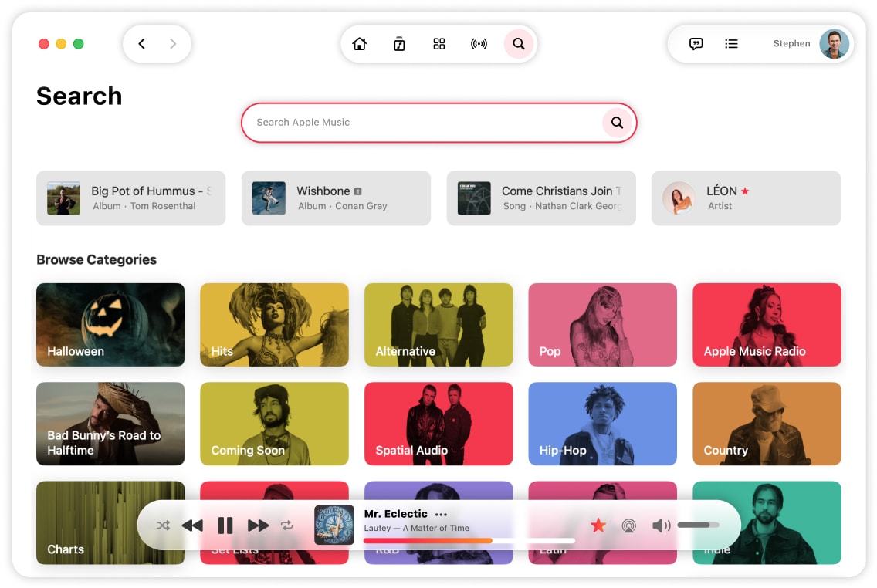Adjust the volume slider
This screenshot has height=588, width=877.
tap(697, 525)
